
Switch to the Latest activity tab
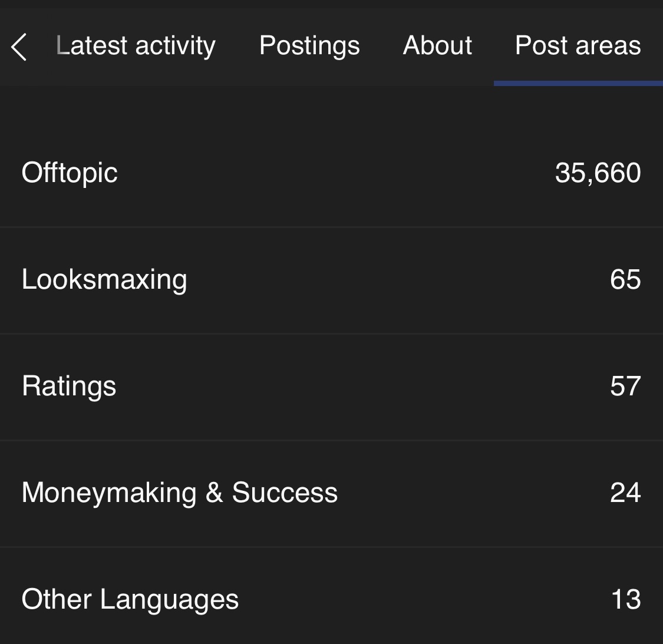136,46
